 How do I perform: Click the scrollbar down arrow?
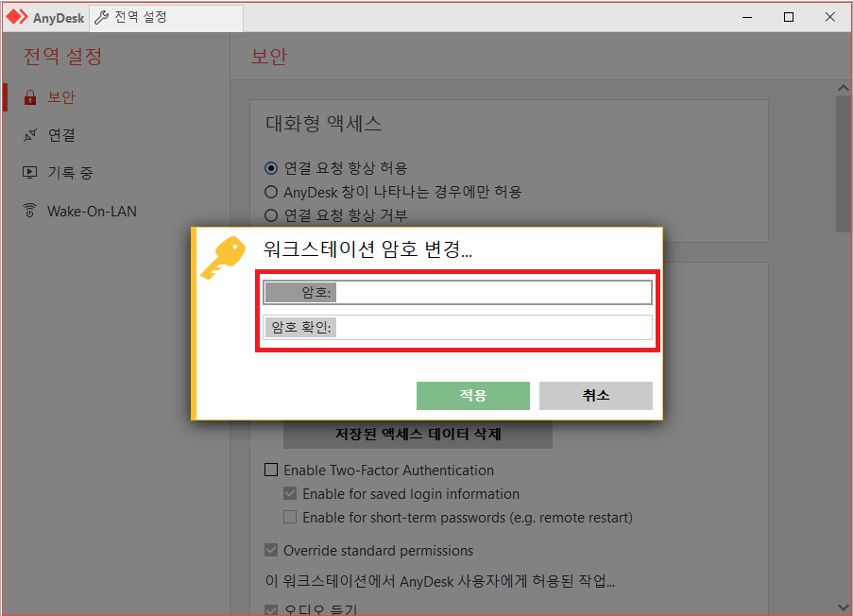[x=844, y=607]
